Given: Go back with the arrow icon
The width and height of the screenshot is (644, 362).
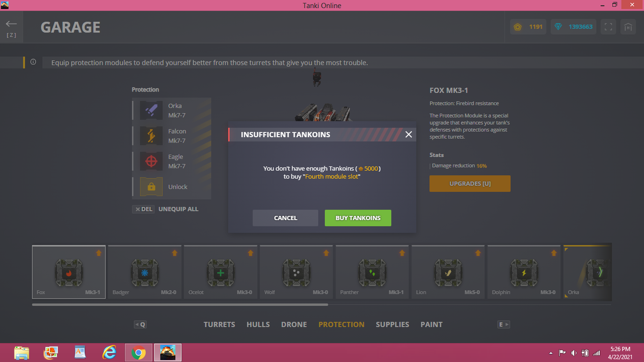Looking at the screenshot, I should pyautogui.click(x=11, y=24).
